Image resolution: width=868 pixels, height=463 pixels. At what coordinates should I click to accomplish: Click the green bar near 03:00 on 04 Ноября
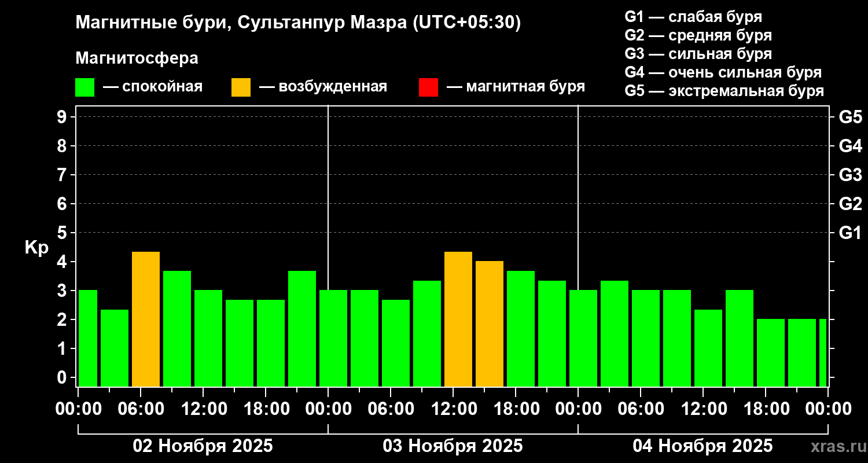click(615, 333)
